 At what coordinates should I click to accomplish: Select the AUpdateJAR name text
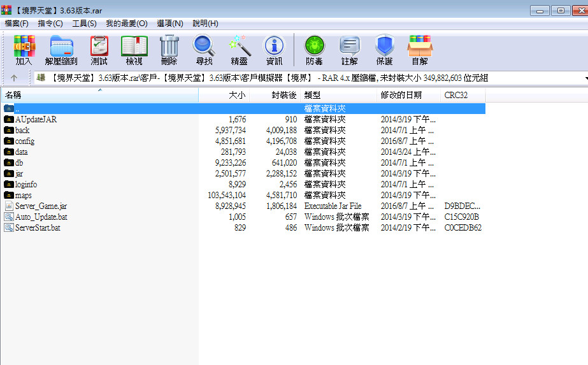pyautogui.click(x=36, y=119)
